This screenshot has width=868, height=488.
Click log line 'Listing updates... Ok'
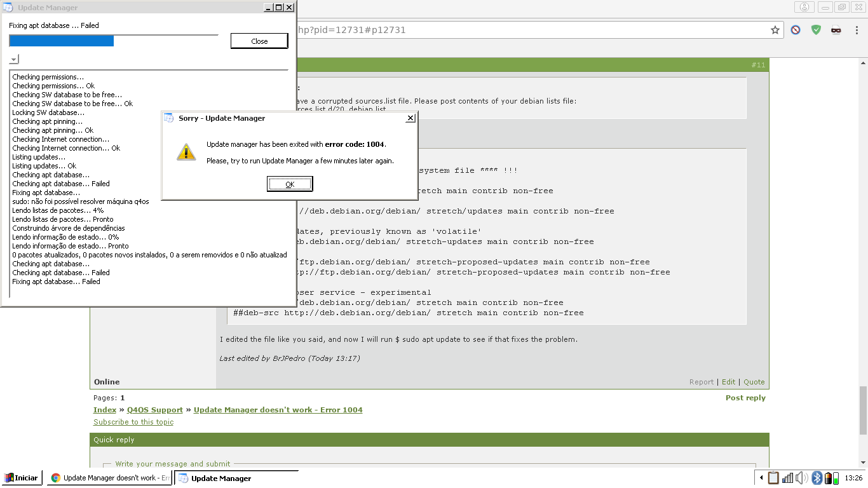[44, 166]
